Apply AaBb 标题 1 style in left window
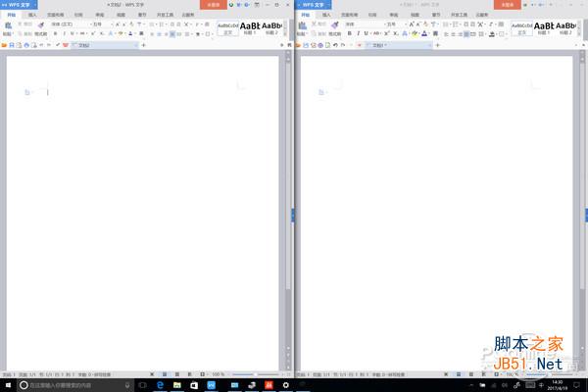This screenshot has width=588, height=392. tap(250, 28)
